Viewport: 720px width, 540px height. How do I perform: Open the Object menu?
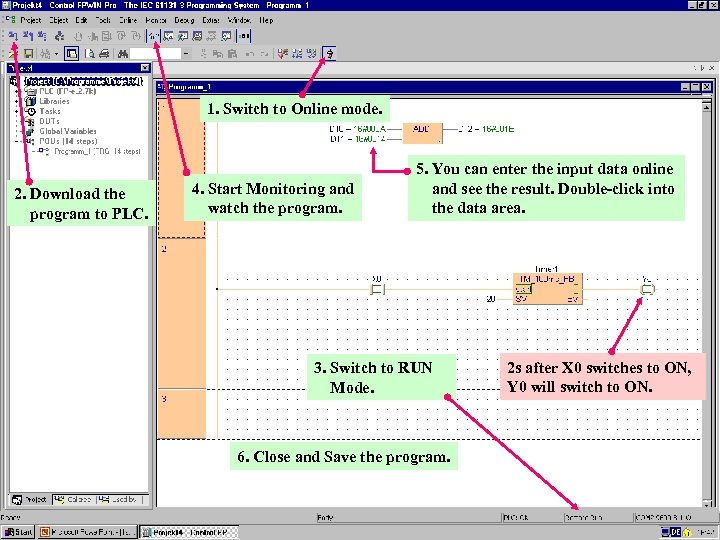58,20
